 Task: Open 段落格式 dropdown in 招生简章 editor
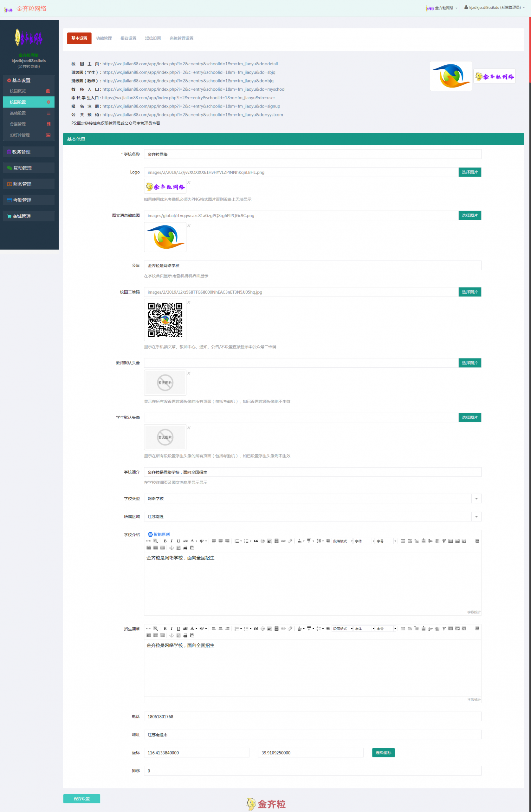click(x=343, y=629)
